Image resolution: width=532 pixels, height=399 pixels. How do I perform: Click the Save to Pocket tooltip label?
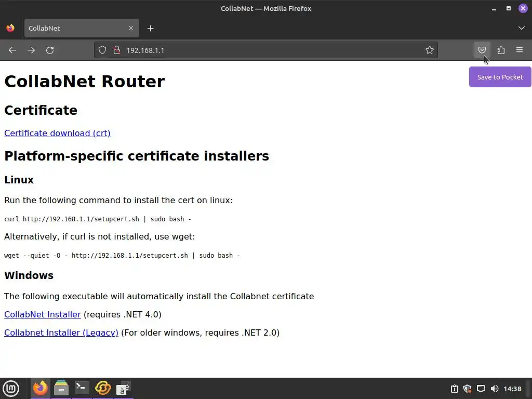(500, 77)
